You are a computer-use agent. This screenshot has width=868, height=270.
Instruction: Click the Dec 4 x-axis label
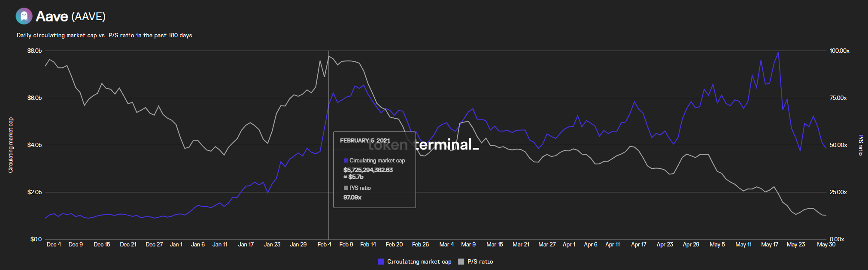(54, 244)
